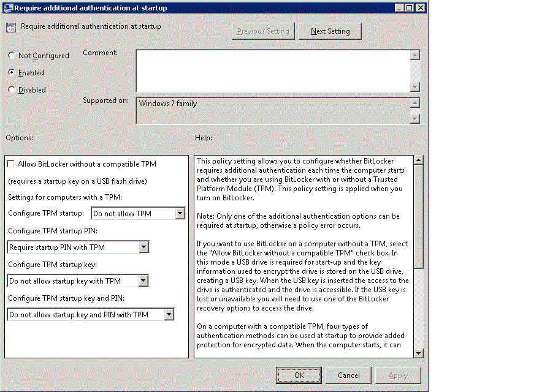This screenshot has height=392, width=550.
Task: Click the Previous Setting button
Action: pos(262,31)
